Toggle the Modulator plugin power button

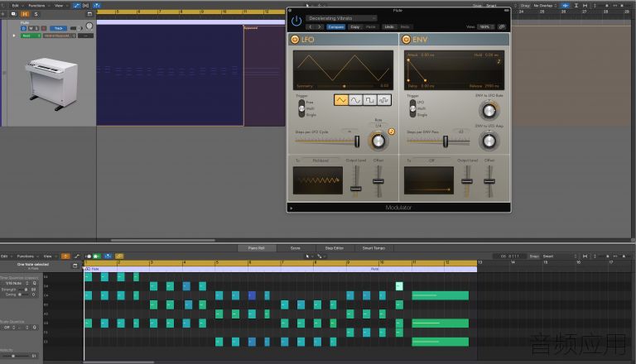pyautogui.click(x=296, y=21)
